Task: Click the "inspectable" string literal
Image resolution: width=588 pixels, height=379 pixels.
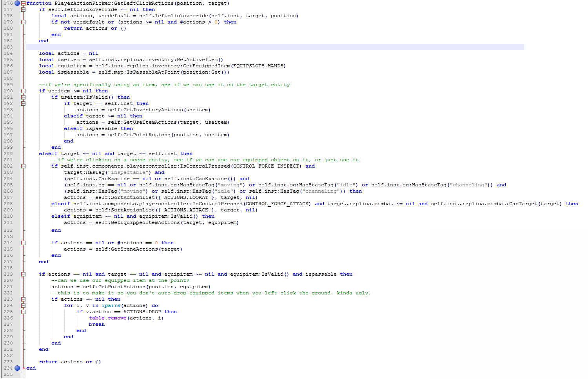Action: click(x=129, y=172)
